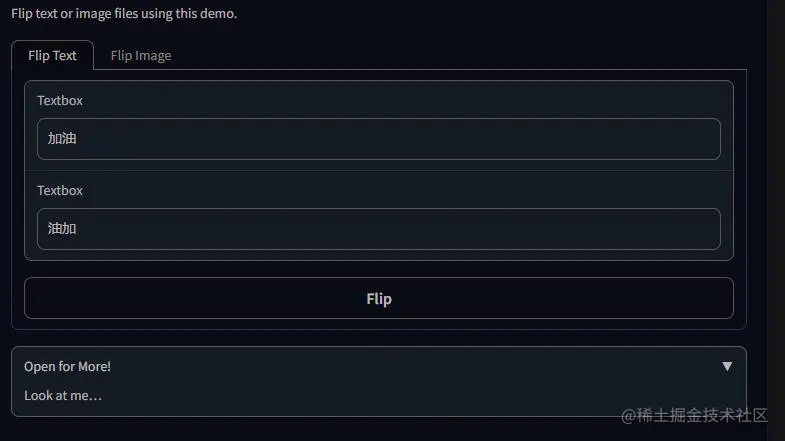The height and width of the screenshot is (441, 785).
Task: Switch to the Flip Image tab
Action: 141,56
